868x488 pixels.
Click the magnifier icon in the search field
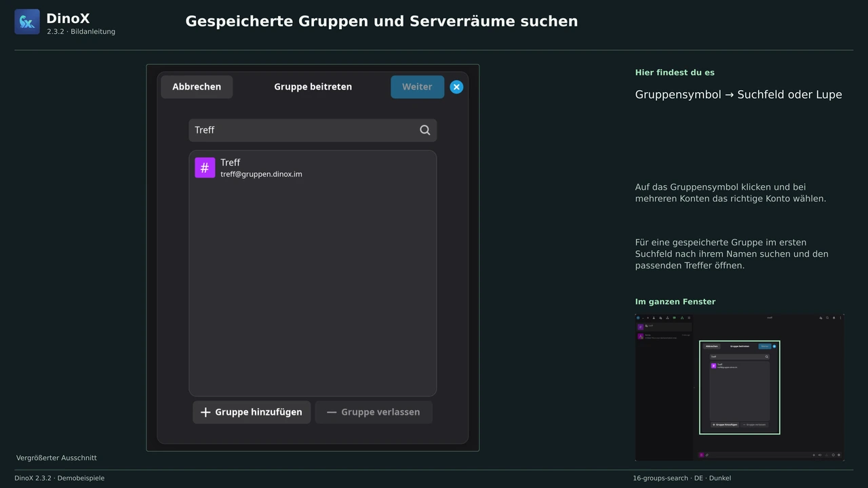(425, 130)
